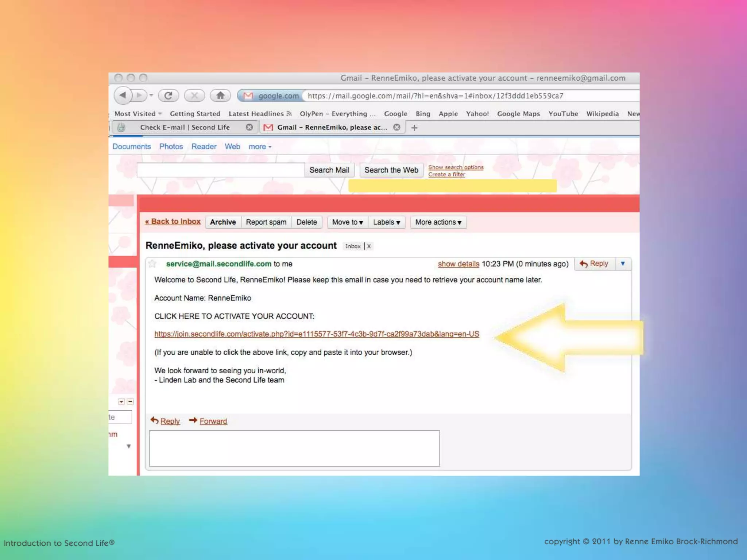Close the Check E-mail Second Life tab

[249, 127]
